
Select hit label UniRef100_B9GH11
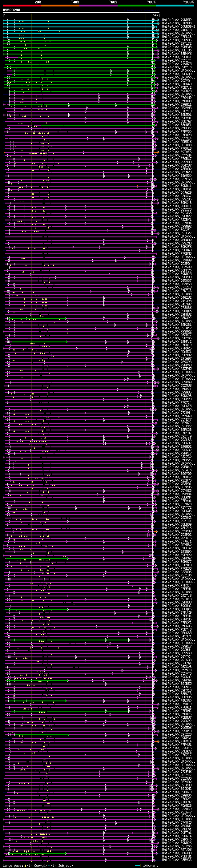pyautogui.click(x=177, y=104)
